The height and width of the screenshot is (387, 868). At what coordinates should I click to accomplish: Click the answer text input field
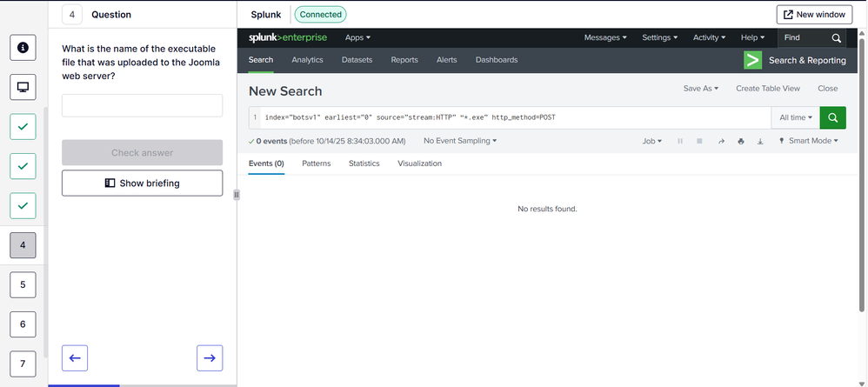pyautogui.click(x=142, y=105)
